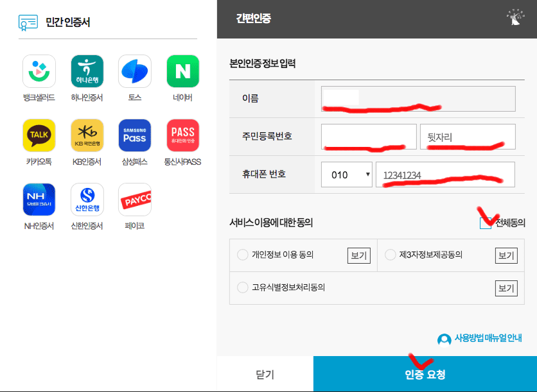Open the 사용방법 매뉴얼 안내 link
537x392 pixels.
click(x=488, y=338)
